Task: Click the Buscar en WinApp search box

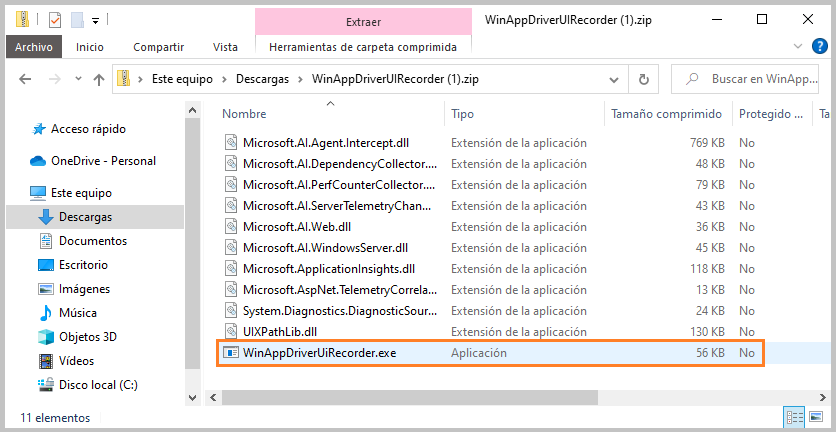Action: tap(747, 79)
